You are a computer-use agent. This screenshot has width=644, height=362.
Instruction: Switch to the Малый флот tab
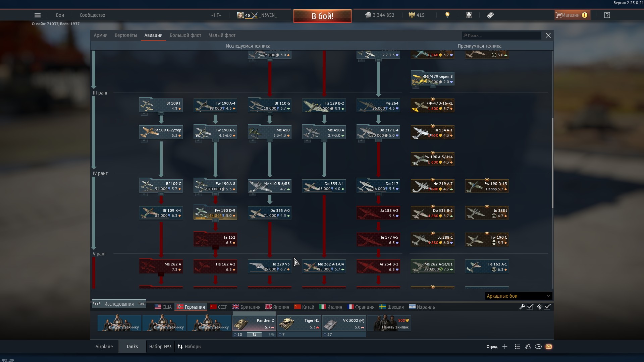click(222, 35)
